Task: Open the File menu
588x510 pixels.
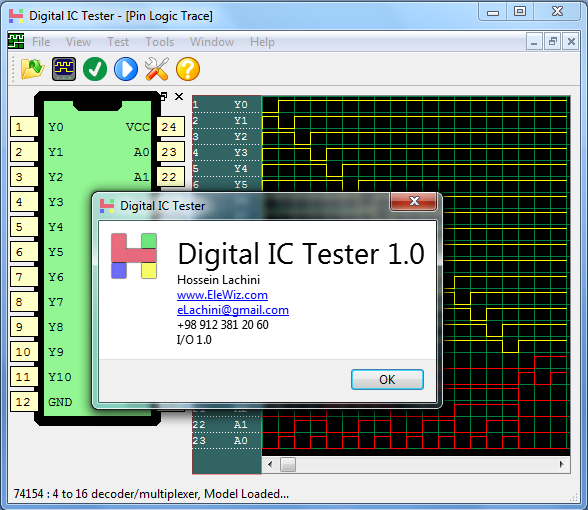Action: pos(41,42)
